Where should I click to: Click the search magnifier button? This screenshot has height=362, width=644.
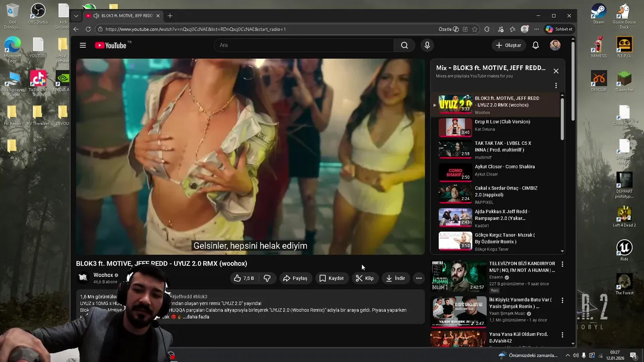click(405, 45)
